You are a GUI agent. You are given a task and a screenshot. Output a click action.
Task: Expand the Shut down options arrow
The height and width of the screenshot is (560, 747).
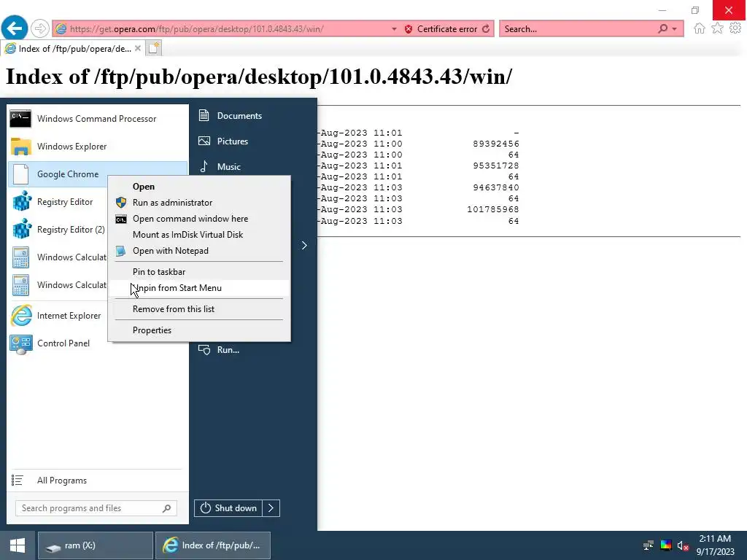(271, 508)
